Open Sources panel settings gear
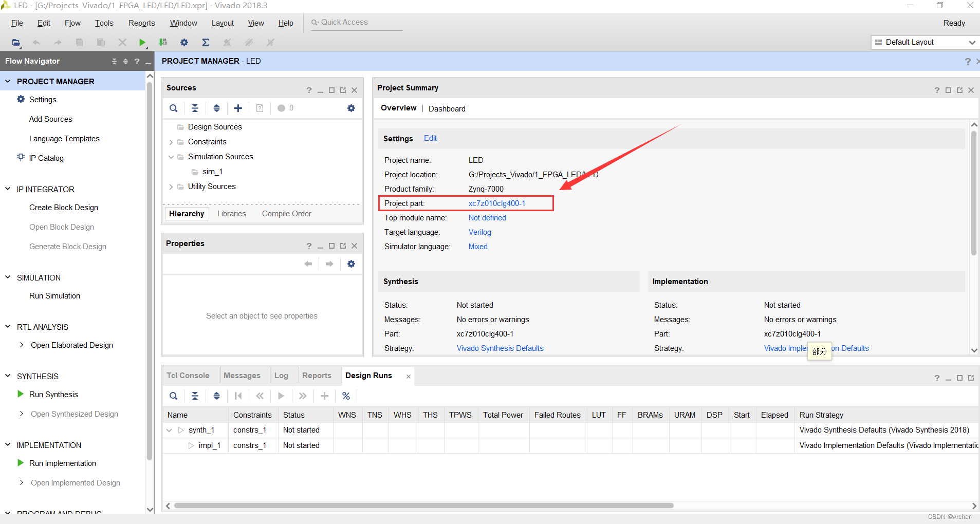Image resolution: width=980 pixels, height=524 pixels. click(x=351, y=108)
